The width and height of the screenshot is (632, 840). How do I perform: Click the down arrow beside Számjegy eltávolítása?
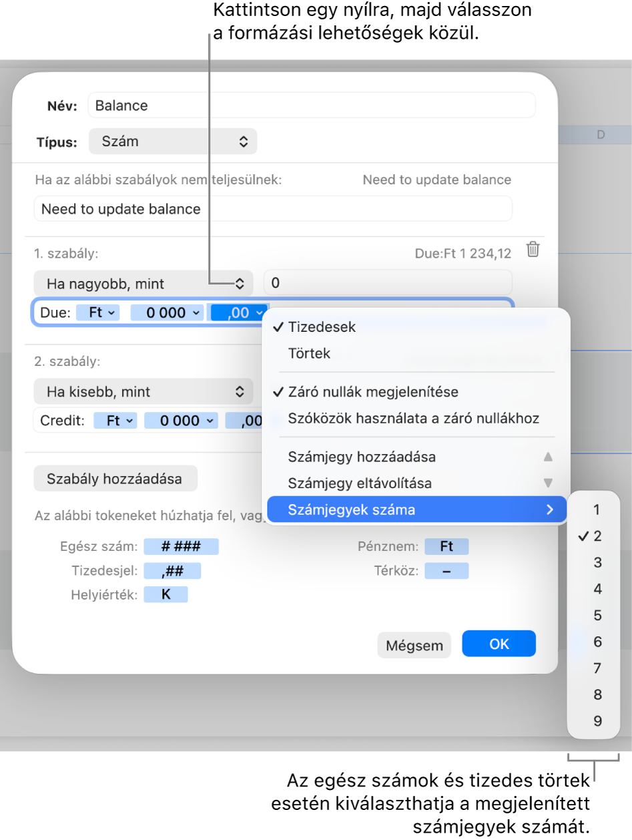pos(548,483)
